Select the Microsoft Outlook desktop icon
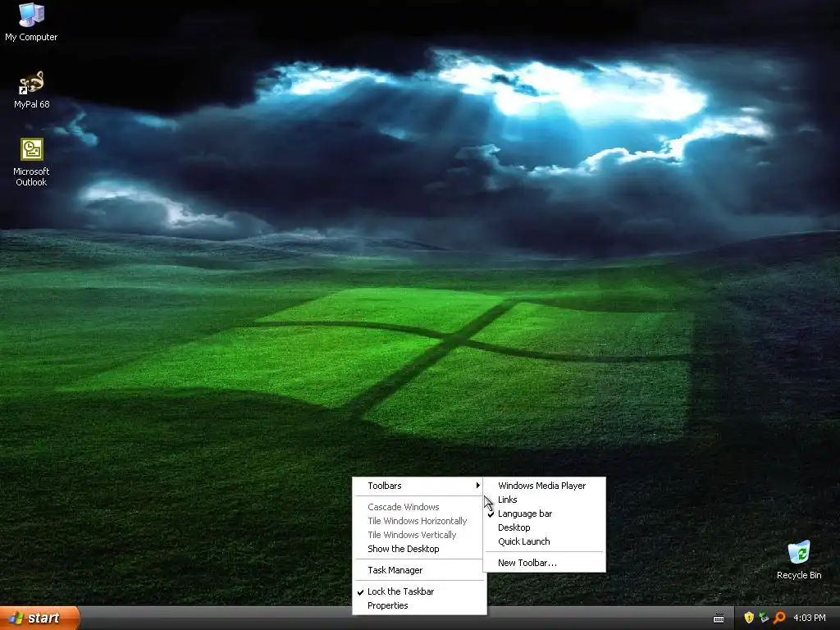Screen dimensions: 840x630 pos(31,162)
